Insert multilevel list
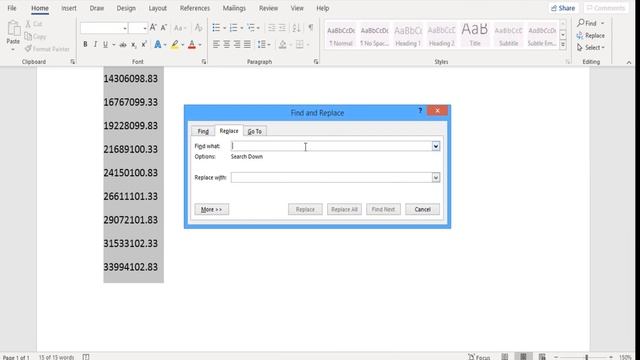640x360 pixels. click(x=251, y=28)
